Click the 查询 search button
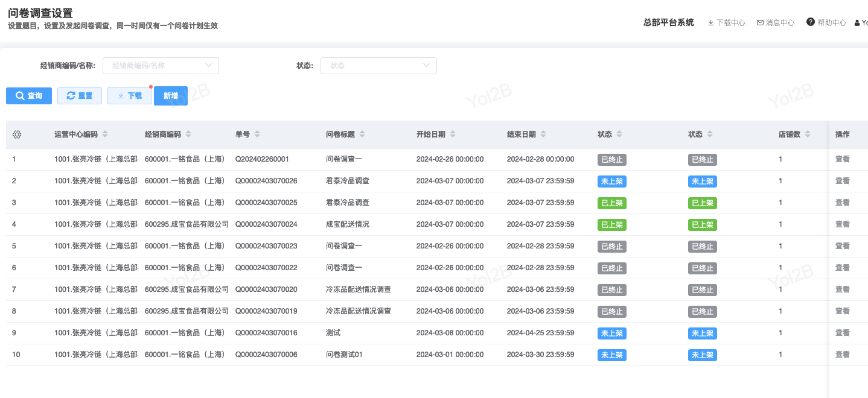868x398 pixels. click(x=29, y=96)
